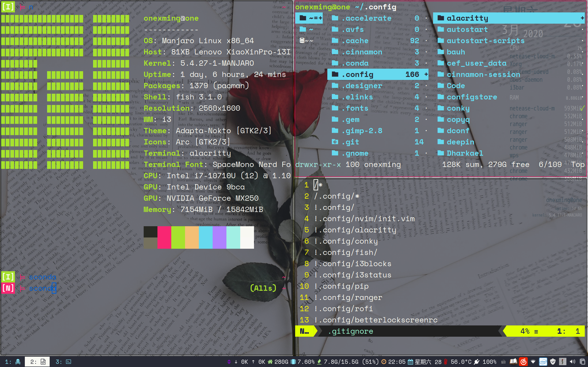
Task: Click the rose-picture tray icon
Action: (x=562, y=362)
